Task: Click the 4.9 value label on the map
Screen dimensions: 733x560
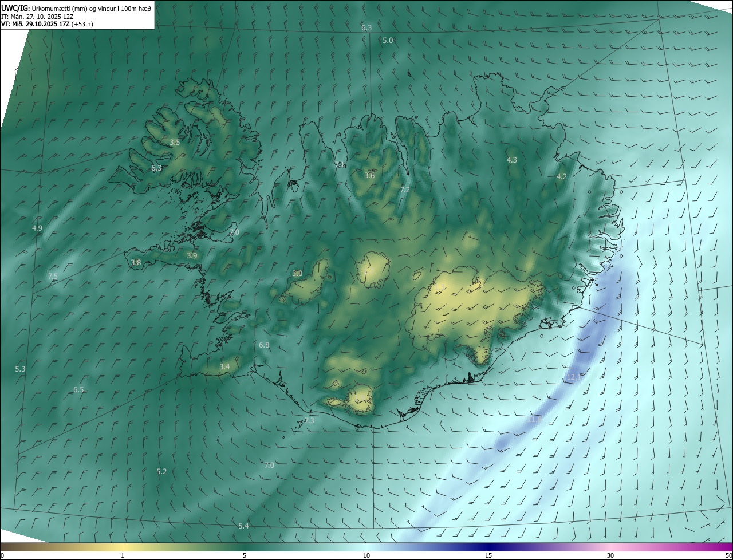Action: click(37, 228)
